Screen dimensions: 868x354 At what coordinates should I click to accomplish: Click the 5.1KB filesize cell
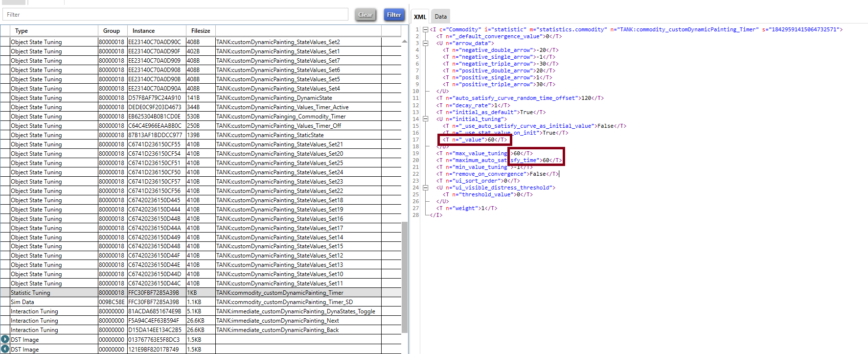coord(201,311)
